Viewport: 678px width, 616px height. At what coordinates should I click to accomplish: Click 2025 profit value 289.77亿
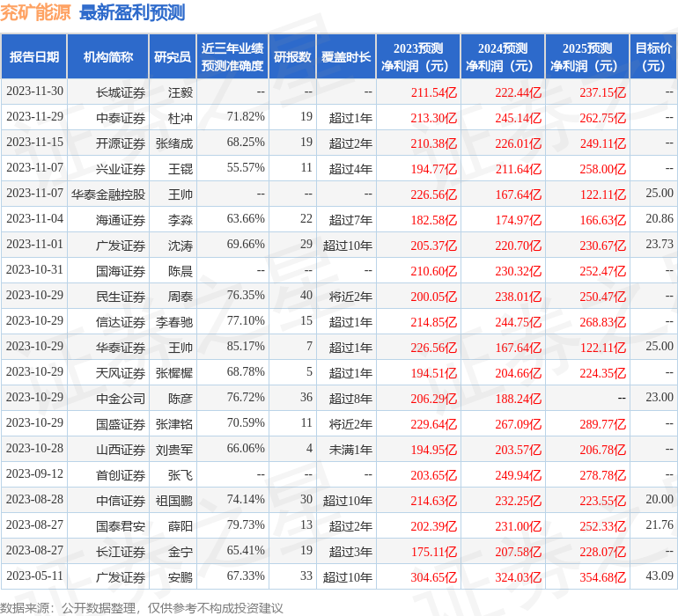[603, 424]
